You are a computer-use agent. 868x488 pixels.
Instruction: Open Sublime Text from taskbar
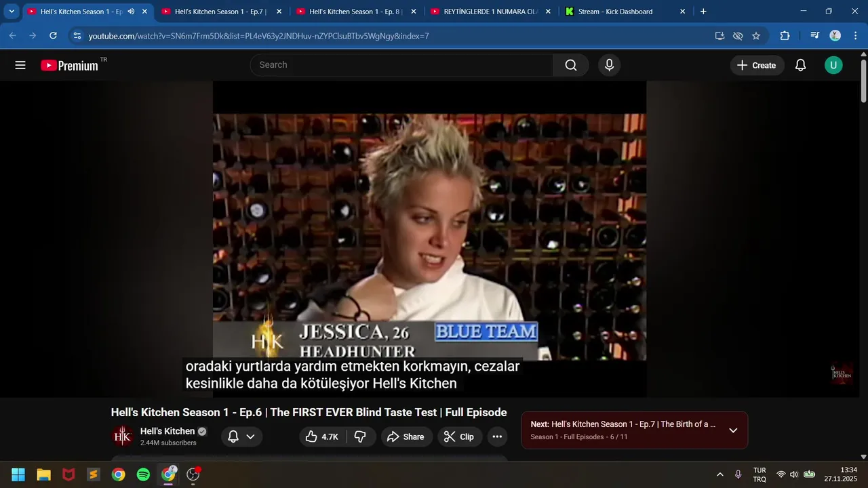click(x=94, y=474)
